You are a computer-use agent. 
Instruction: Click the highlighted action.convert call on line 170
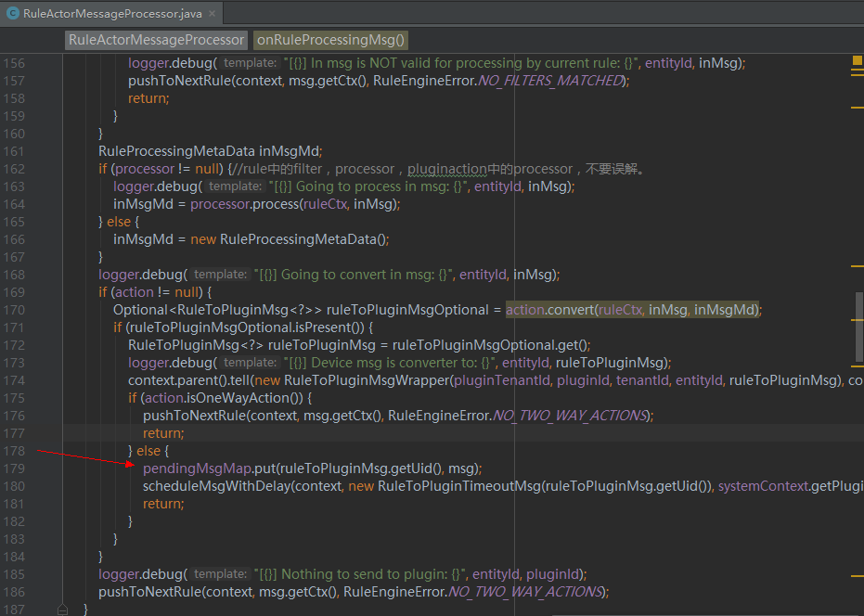pos(546,309)
